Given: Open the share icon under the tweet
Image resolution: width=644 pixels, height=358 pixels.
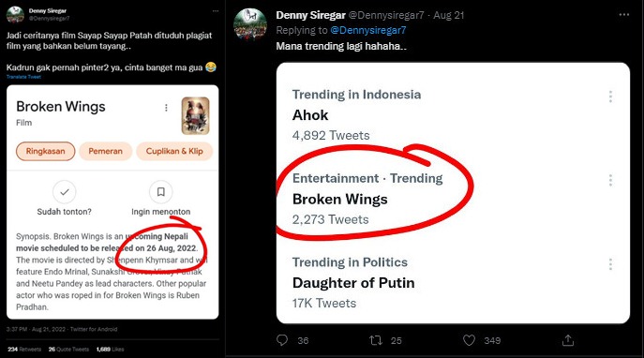Looking at the screenshot, I should [x=568, y=340].
